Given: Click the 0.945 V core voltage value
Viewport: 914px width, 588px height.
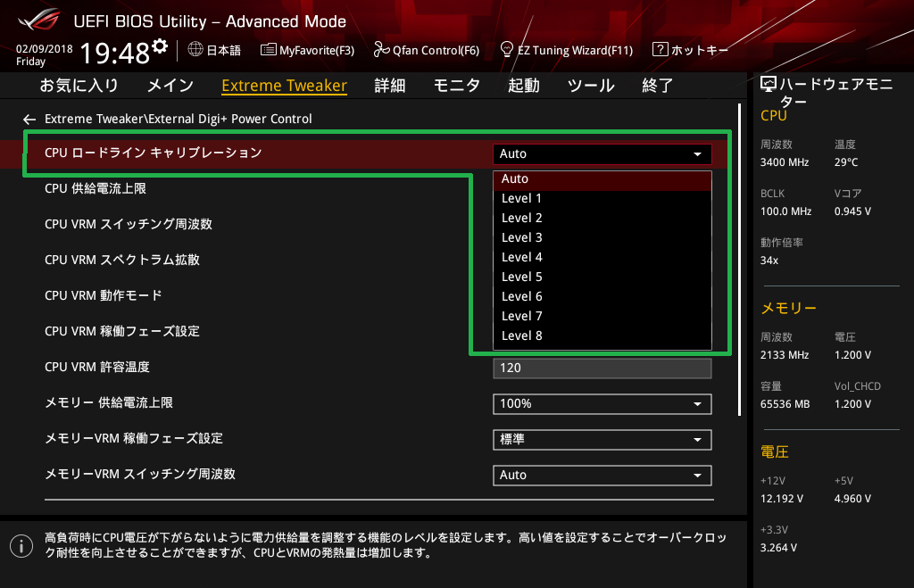Looking at the screenshot, I should coord(852,211).
